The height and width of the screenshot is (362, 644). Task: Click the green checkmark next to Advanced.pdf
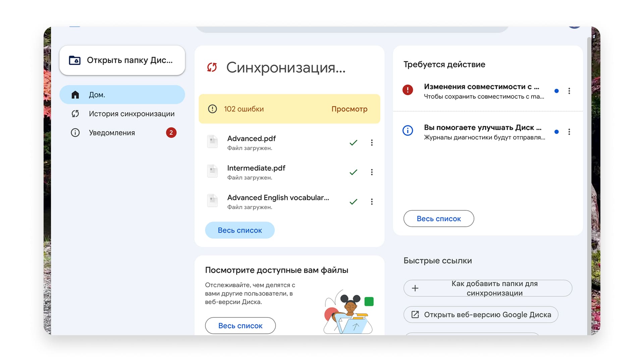click(x=353, y=142)
